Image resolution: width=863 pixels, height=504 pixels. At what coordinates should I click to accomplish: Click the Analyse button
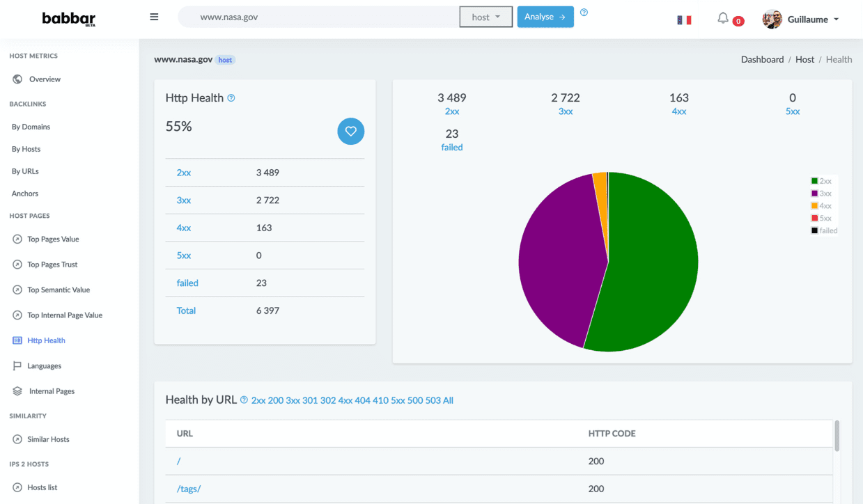pyautogui.click(x=545, y=17)
